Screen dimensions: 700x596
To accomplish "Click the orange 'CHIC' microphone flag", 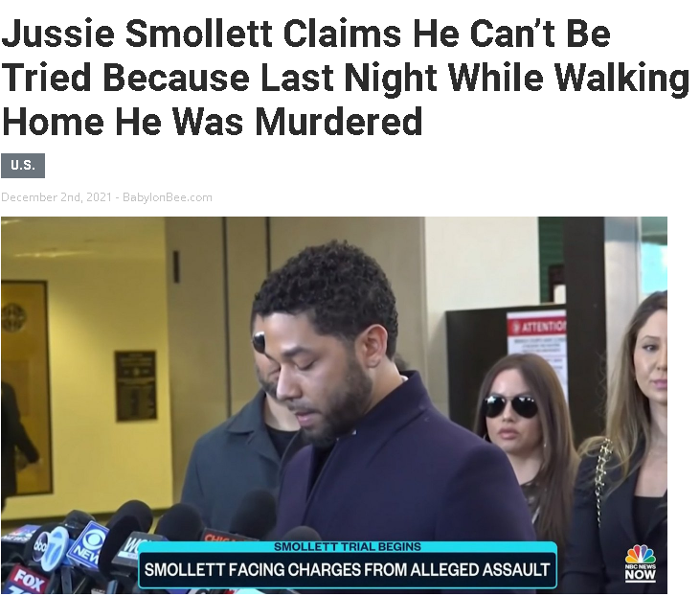I will (x=223, y=537).
